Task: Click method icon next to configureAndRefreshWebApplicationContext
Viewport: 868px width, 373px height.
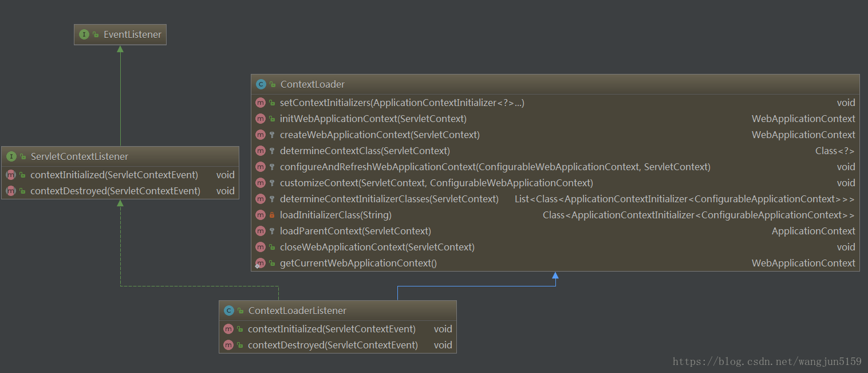Action: (261, 167)
